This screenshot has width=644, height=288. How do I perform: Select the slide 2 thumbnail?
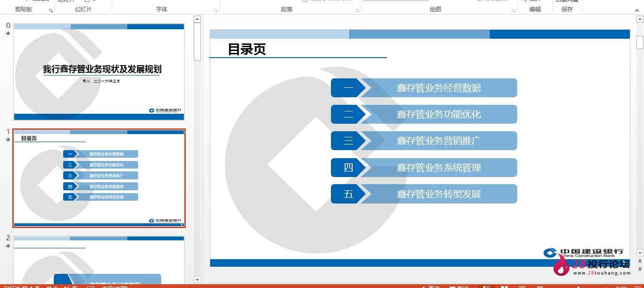point(99,261)
